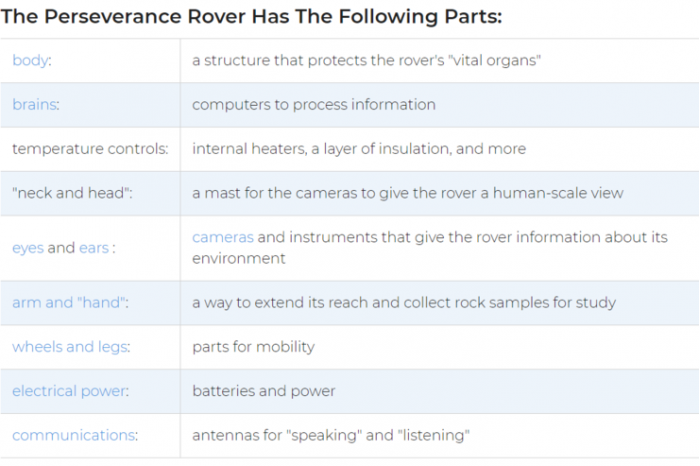Select the "computers to process information" cell

(x=314, y=105)
